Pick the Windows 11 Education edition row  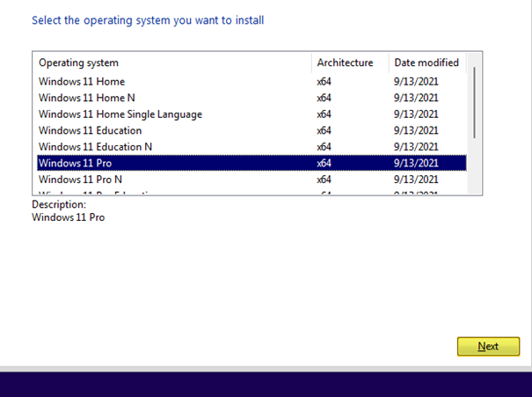click(251, 130)
